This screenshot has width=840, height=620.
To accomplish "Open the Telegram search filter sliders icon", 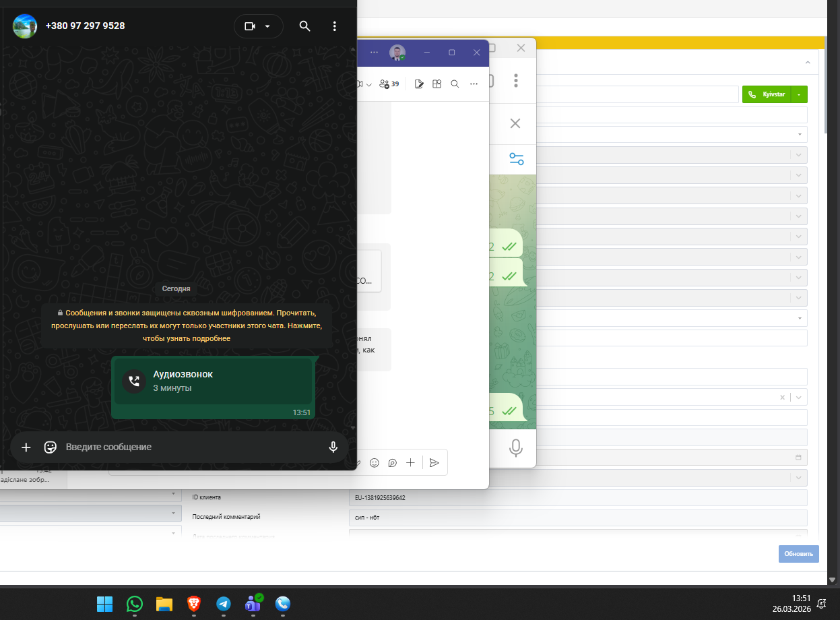I will coord(517,159).
